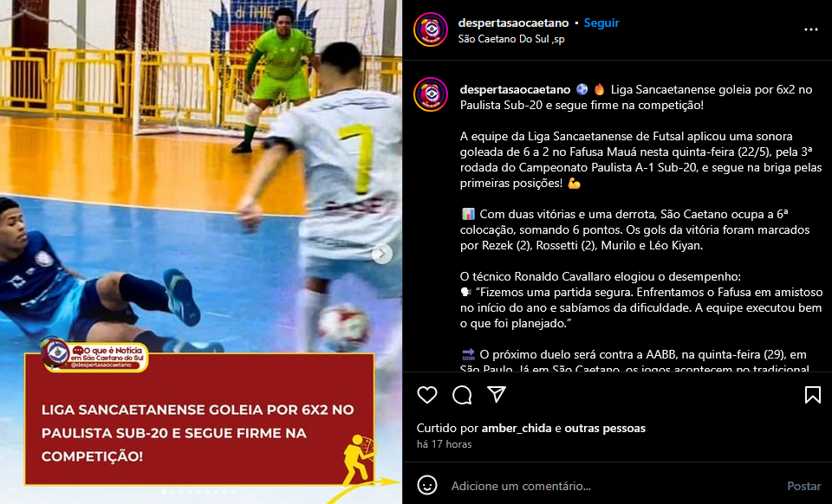Viewport: 832px width, 504px height.
Task: View amber_chida's profile from likes
Action: click(x=517, y=428)
